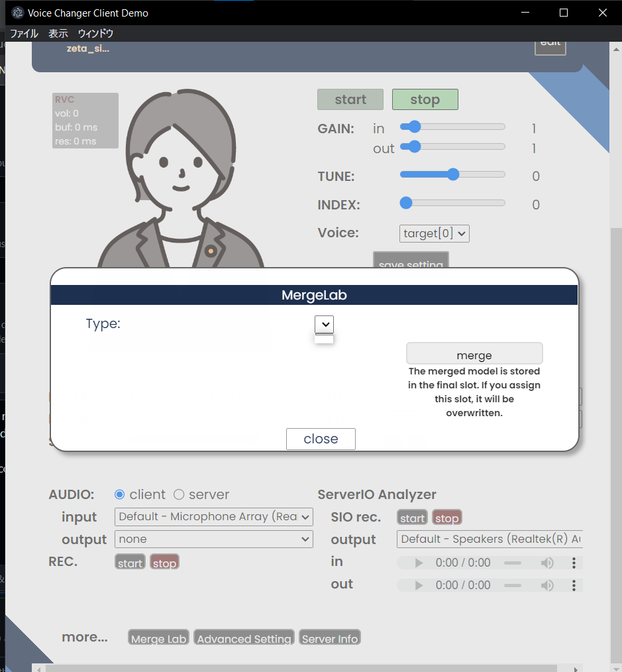Select "client" audio mode
This screenshot has height=672, width=622.
[x=121, y=494]
